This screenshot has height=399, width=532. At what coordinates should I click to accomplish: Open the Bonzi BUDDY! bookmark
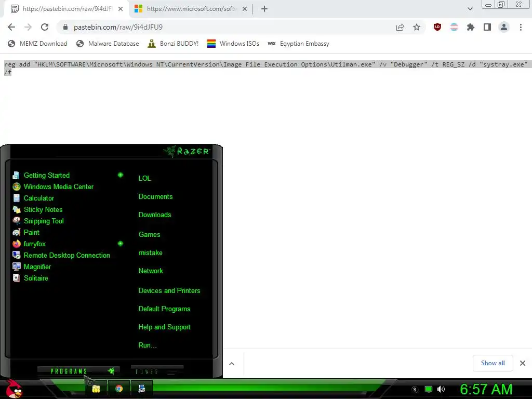[173, 44]
